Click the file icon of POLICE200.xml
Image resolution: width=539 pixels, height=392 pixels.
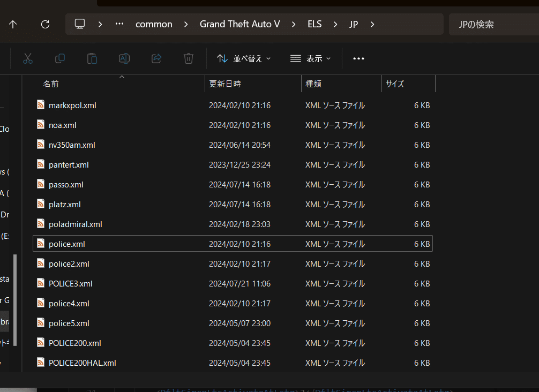point(41,343)
